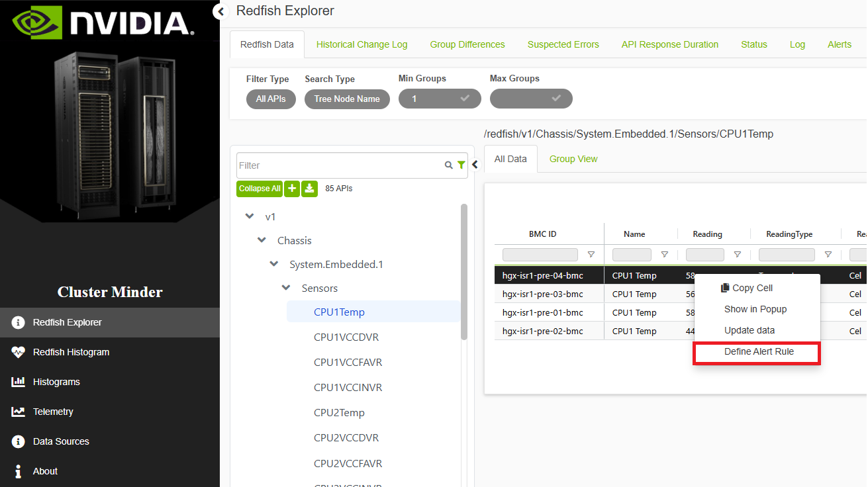Viewport: 868px width, 487px height.
Task: Click the About info icon
Action: click(18, 471)
